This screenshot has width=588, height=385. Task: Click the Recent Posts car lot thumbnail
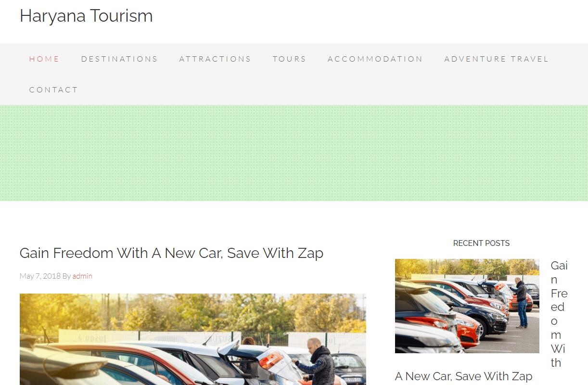(x=467, y=306)
